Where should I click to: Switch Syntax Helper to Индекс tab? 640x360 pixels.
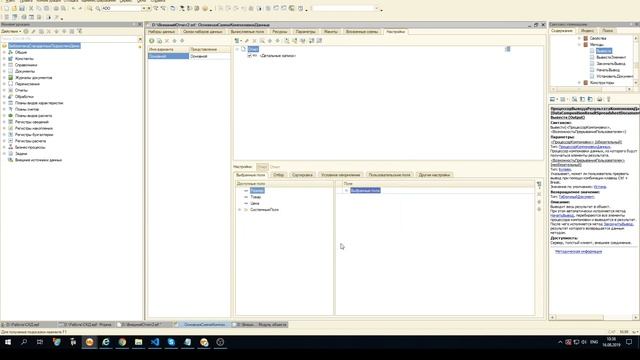point(587,31)
